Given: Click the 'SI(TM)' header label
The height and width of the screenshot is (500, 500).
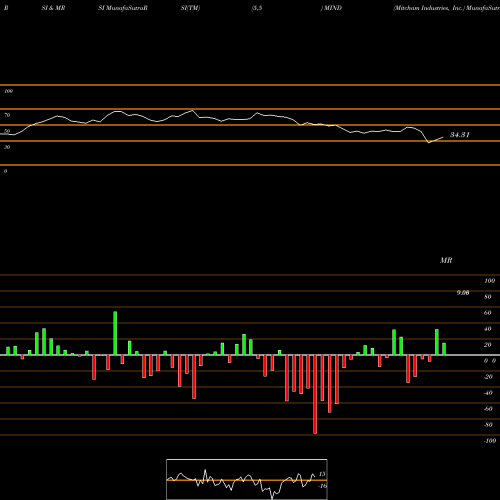Looking at the screenshot, I should (190, 8).
